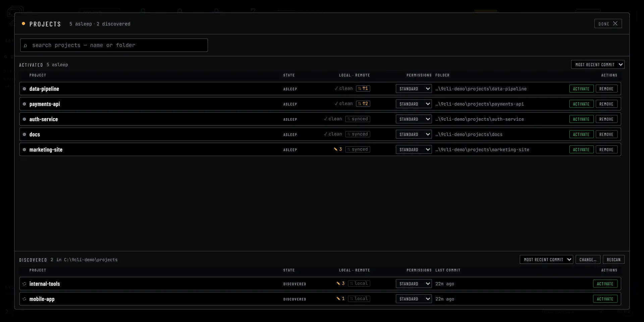Open the Activated sort Most Recent Commit dropdown
Screen dimensions: 644x322
[x=598, y=64]
